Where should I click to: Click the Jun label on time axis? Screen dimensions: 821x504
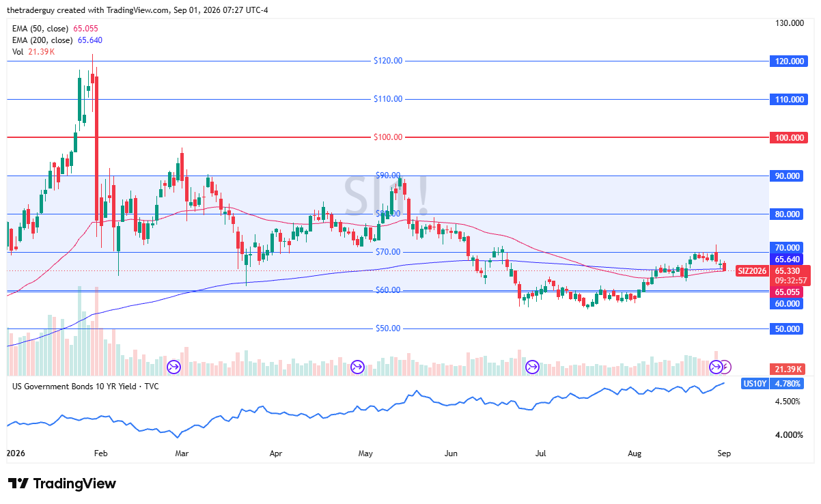tap(451, 453)
